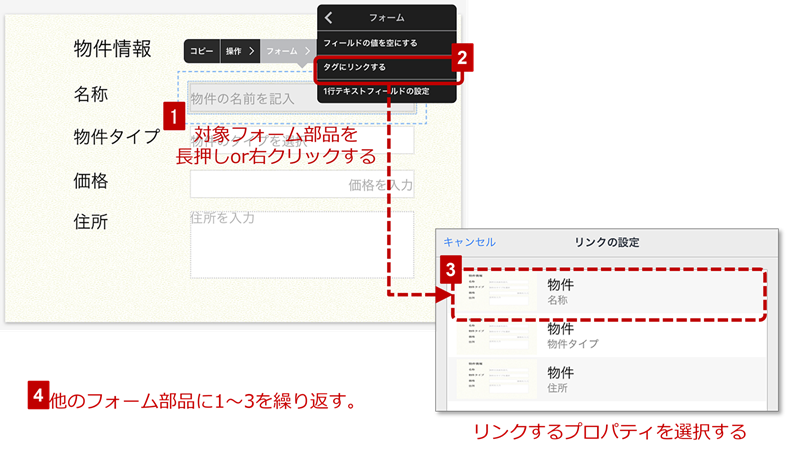The image size is (786, 456).
Task: Click the 名称 form label
Action: coord(91,94)
